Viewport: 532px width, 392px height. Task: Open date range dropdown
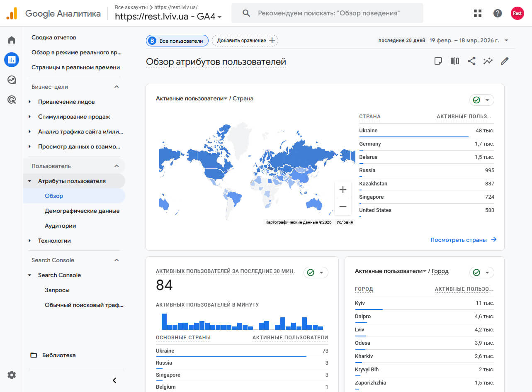[x=469, y=40]
